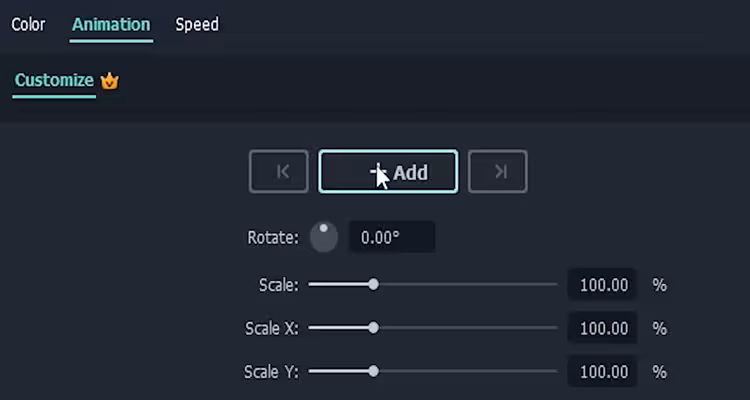Open the Speed tab
Screen dimensions: 750x400
(x=197, y=24)
